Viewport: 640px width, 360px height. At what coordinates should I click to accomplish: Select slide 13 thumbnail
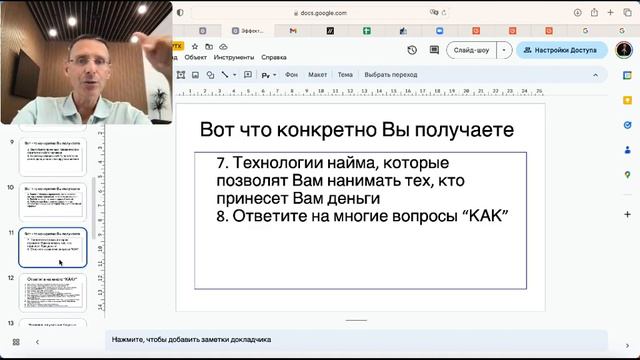point(53,323)
